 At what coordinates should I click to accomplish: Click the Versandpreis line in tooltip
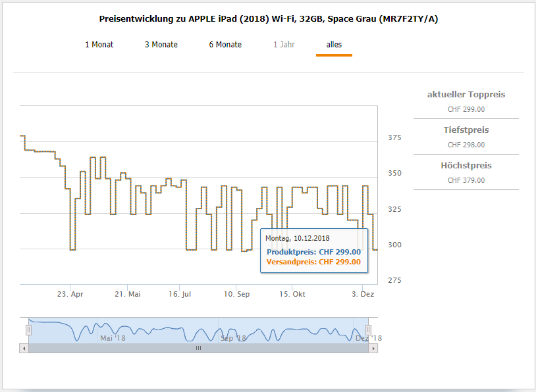tap(313, 262)
